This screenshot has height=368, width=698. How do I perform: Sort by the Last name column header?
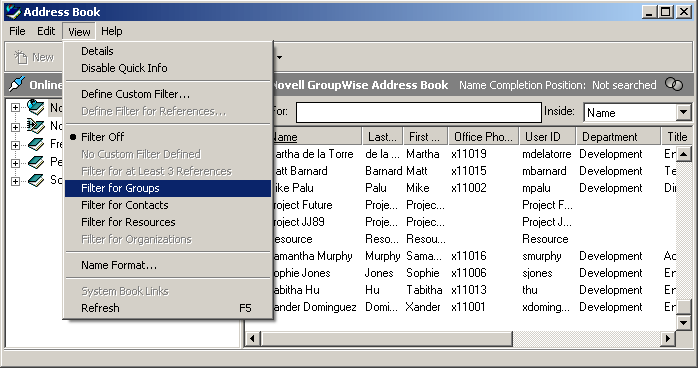383,137
